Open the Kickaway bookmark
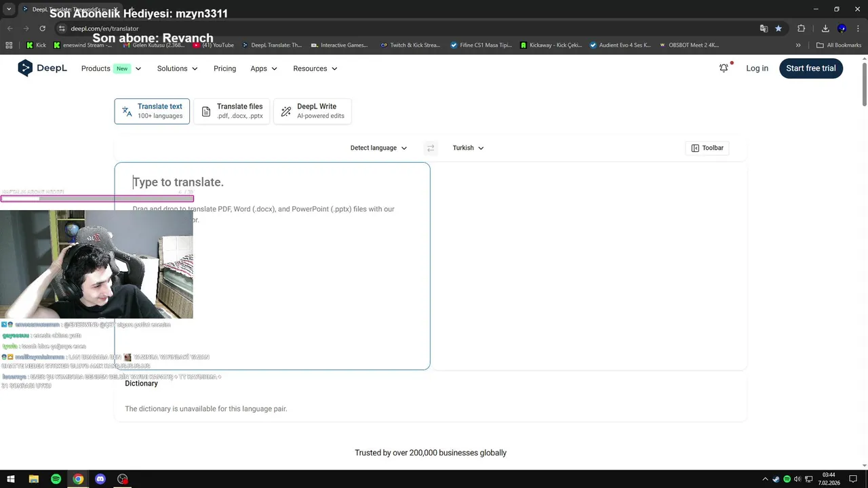868x488 pixels. pyautogui.click(x=551, y=45)
